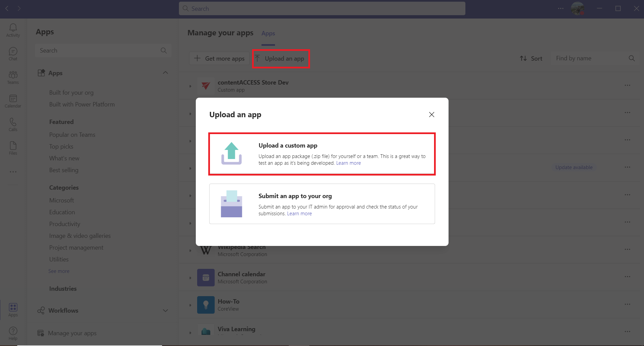Browse the Microsoft category
This screenshot has width=644, height=346.
(x=62, y=200)
